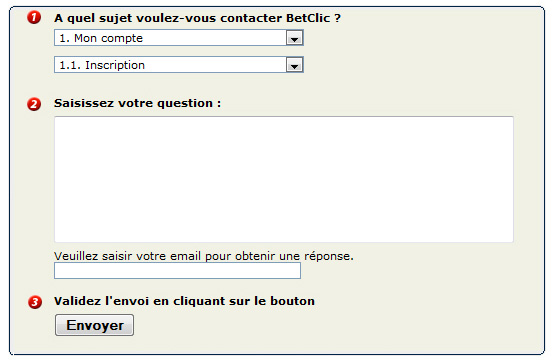Viewport: 552px width, 364px height.
Task: Open the "1. Mon compte" dropdown arrow
Action: coord(294,38)
